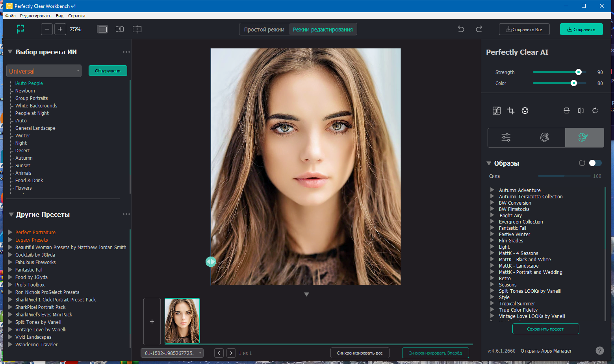Open the Universal preset dropdown
Screen dimensions: 614x364
(44, 71)
